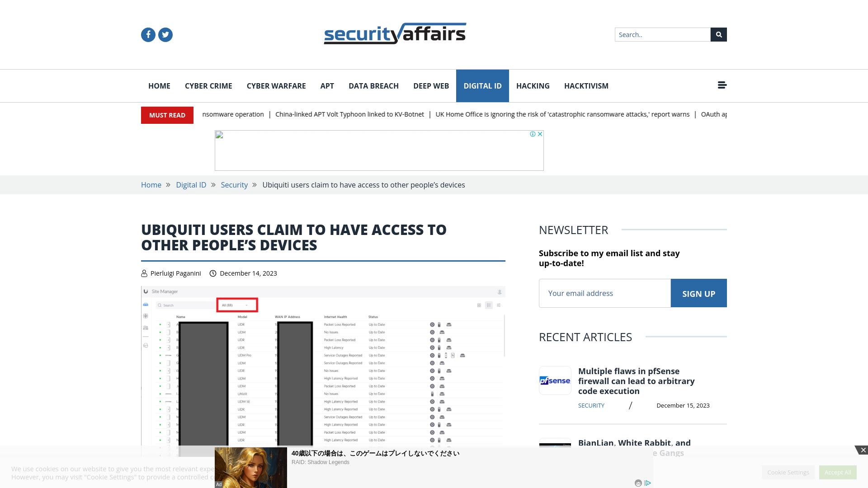This screenshot has height=488, width=868.
Task: Click the pfSense thumbnail image
Action: [x=555, y=380]
